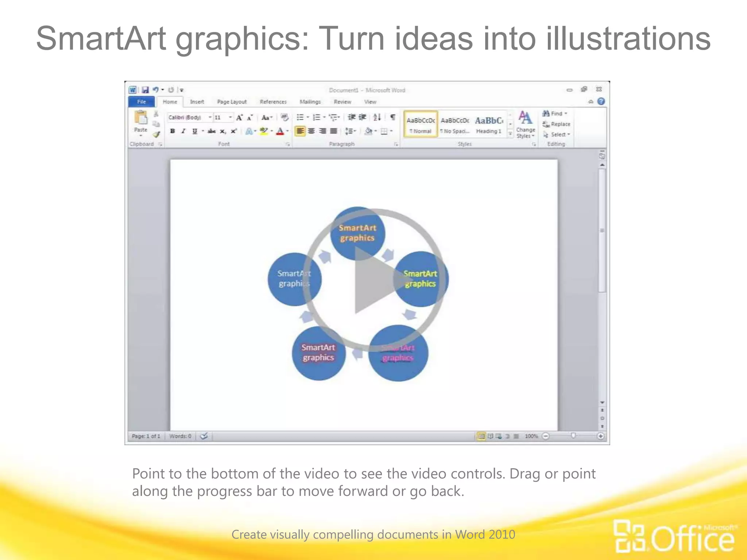Click the Strikethrough icon
Image resolution: width=747 pixels, height=560 pixels.
tap(212, 131)
